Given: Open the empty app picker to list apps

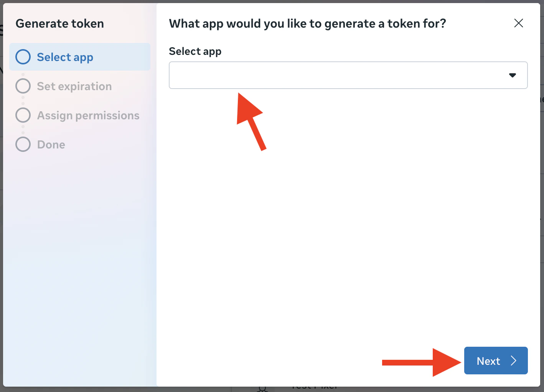Looking at the screenshot, I should pos(348,75).
